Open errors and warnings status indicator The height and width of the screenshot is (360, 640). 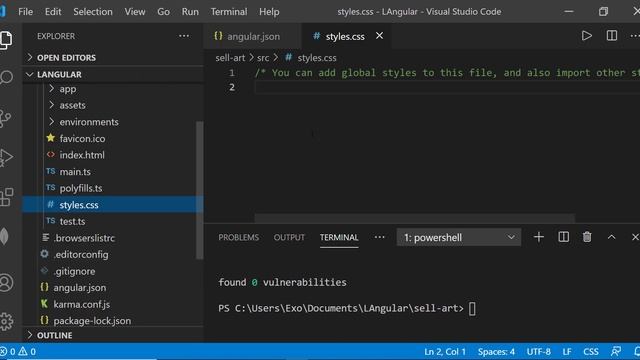pos(18,351)
